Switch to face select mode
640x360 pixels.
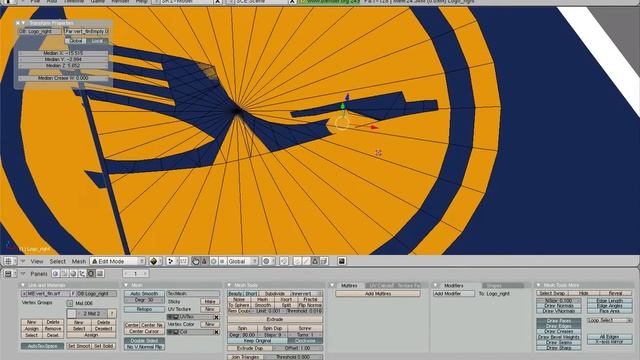click(315, 261)
